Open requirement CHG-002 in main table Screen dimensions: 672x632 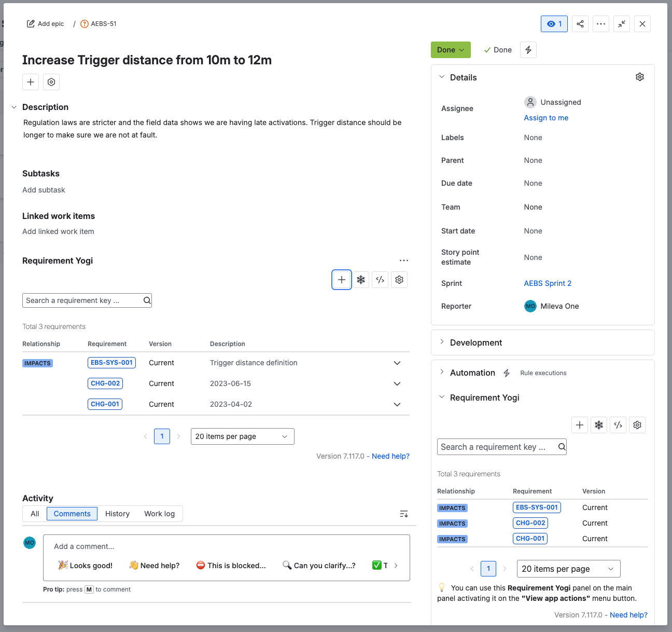pos(105,383)
